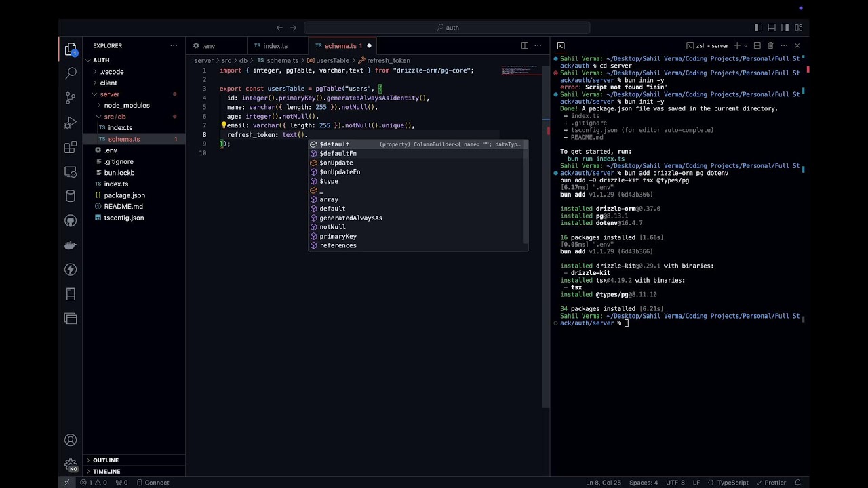
Task: Change Spaces: 4 indentation setting
Action: pos(644,483)
